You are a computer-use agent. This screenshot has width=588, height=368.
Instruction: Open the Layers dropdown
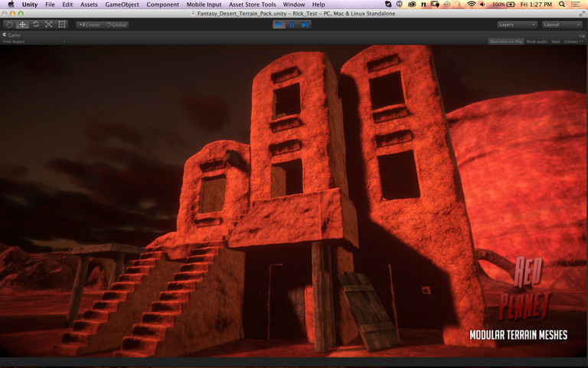(517, 25)
